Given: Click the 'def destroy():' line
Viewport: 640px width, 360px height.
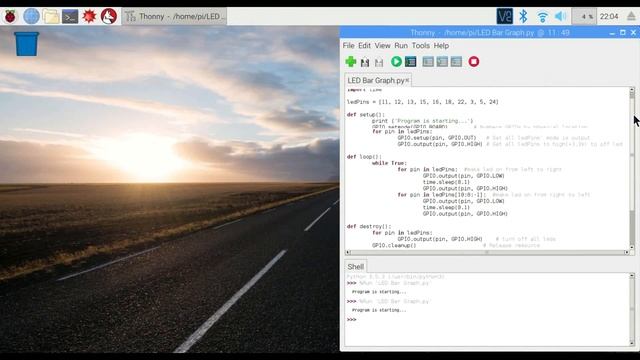Looking at the screenshot, I should click(x=369, y=226).
